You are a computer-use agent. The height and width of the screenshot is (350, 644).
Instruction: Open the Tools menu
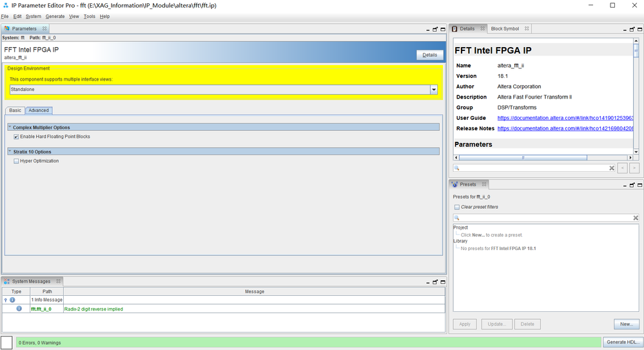89,16
